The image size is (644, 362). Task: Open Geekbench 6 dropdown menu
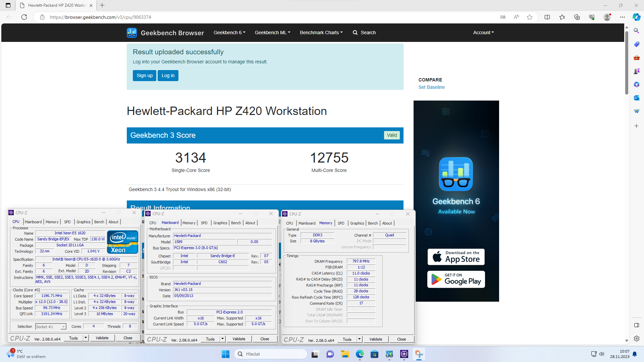229,33
